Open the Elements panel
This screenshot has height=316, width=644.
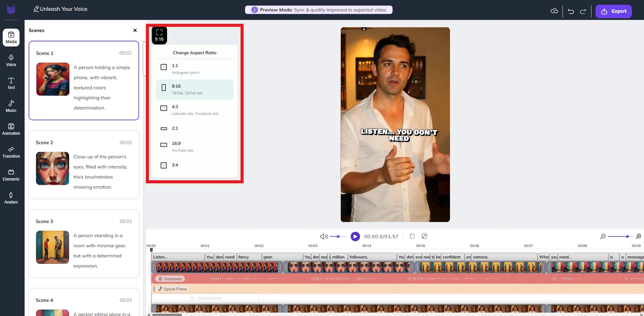[x=11, y=175]
